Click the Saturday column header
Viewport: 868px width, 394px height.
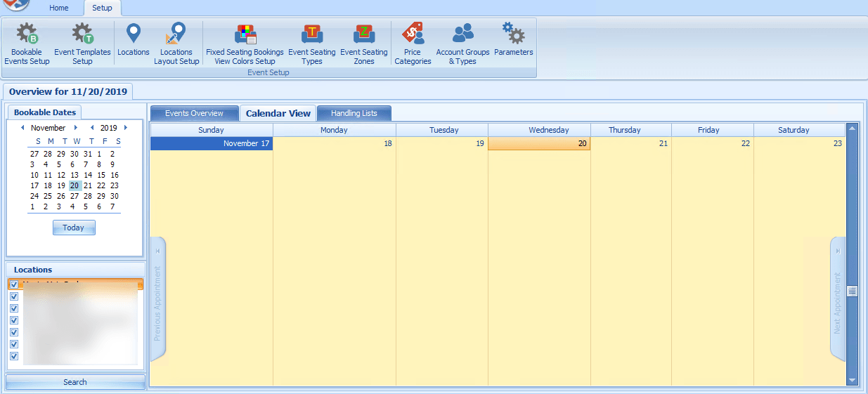point(800,130)
